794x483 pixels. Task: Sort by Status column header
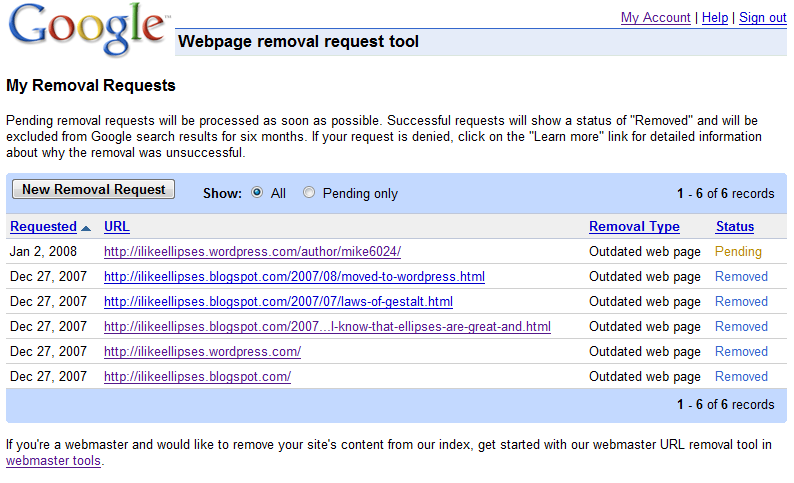coord(735,226)
